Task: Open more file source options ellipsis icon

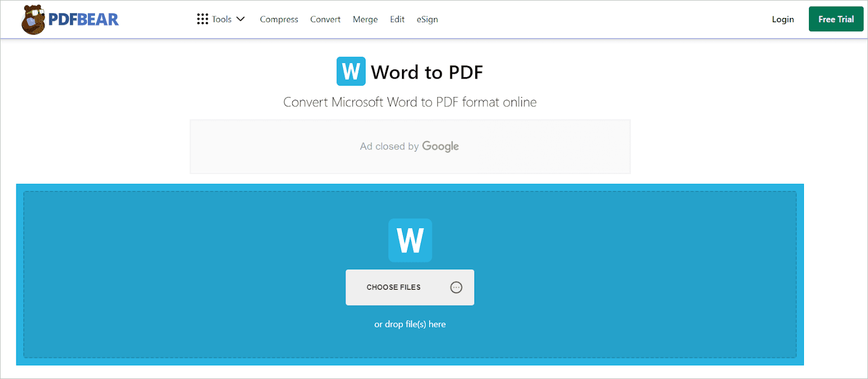Action: tap(456, 287)
